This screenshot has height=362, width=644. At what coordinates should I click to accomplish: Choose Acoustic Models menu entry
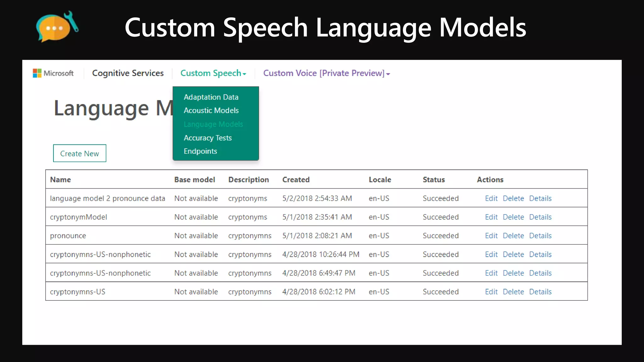coord(211,111)
